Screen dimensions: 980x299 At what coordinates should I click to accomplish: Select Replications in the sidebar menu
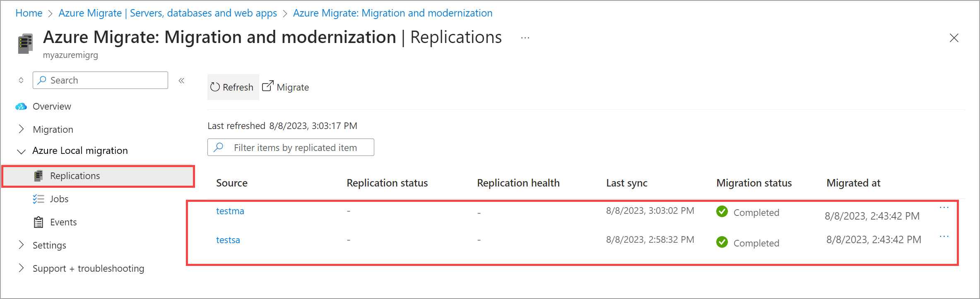coord(75,176)
